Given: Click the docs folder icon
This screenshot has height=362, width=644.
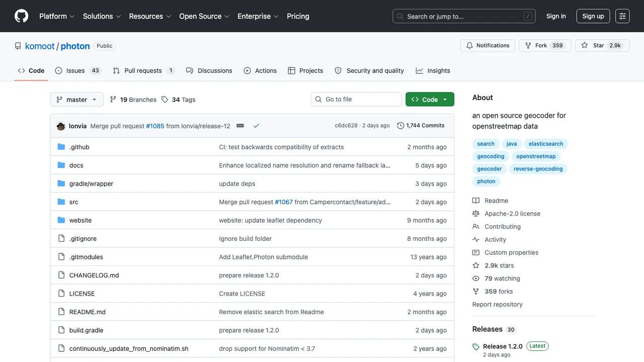Looking at the screenshot, I should 61,165.
